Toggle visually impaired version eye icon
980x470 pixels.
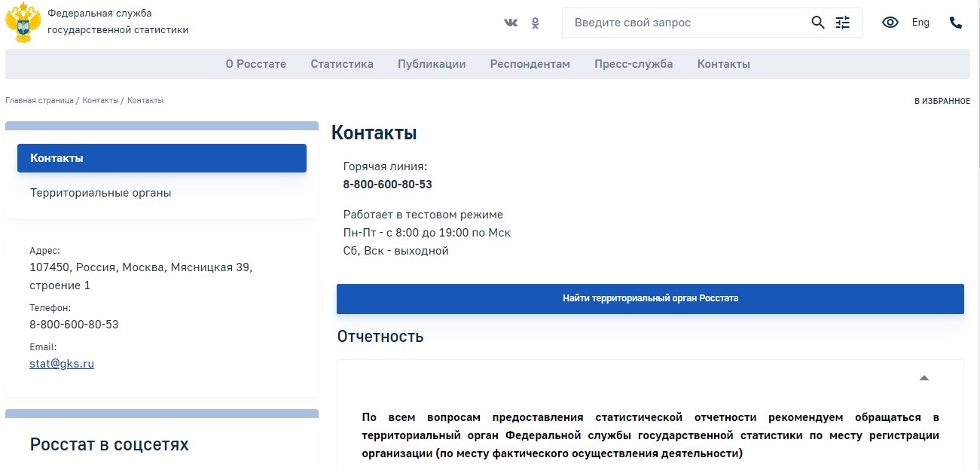[x=890, y=23]
